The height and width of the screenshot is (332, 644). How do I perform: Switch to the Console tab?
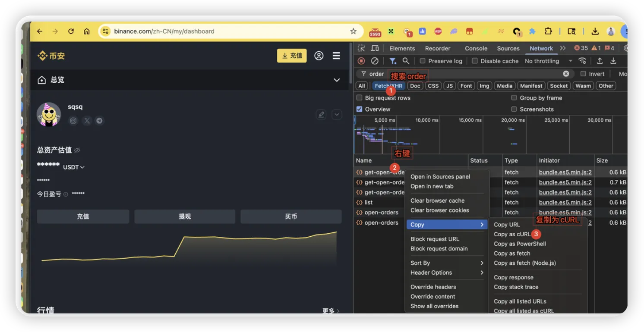coord(476,48)
